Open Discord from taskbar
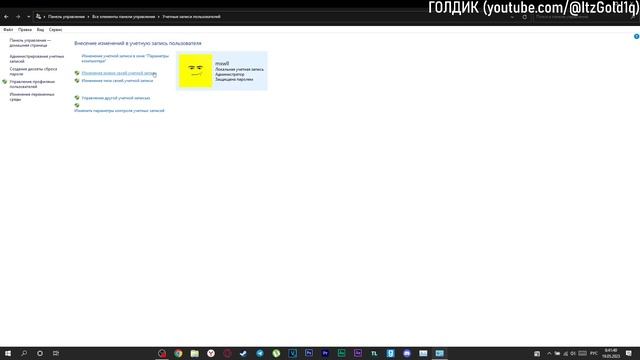Screen dimensions: 640x360 click(x=407, y=353)
